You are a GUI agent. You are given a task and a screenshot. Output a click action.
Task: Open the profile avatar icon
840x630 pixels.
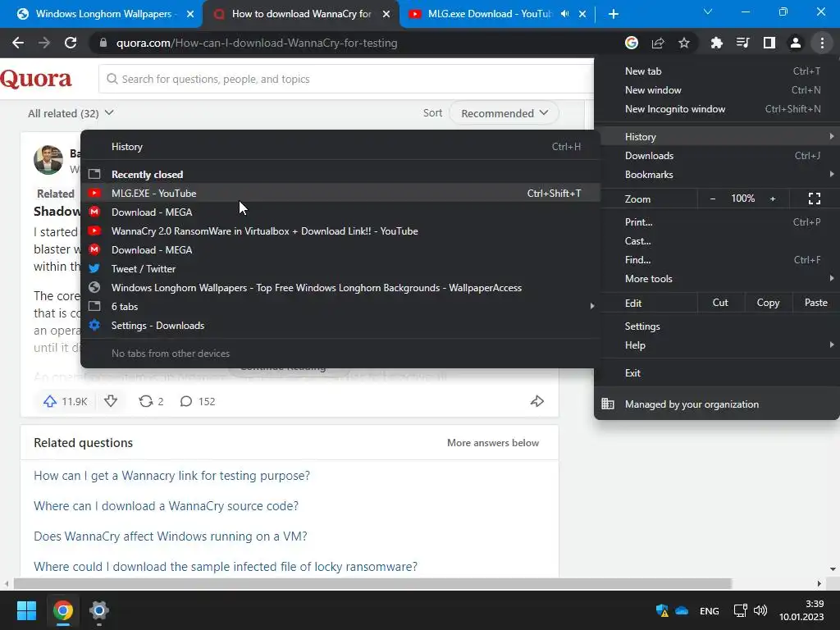pyautogui.click(x=796, y=43)
